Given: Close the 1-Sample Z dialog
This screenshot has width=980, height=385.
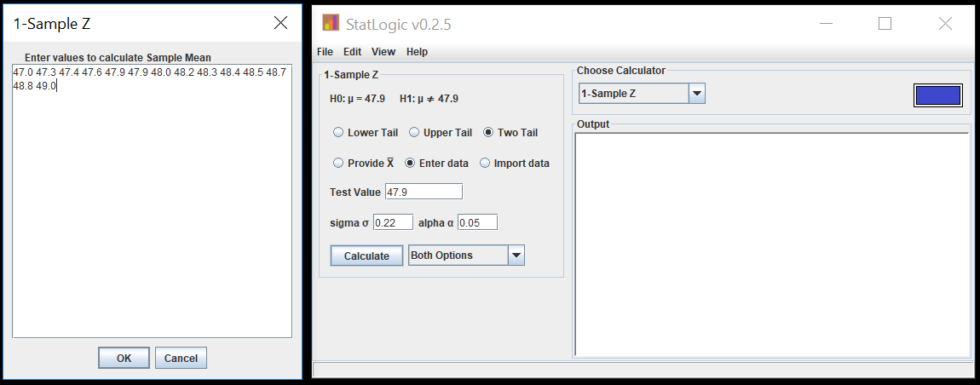Looking at the screenshot, I should pyautogui.click(x=280, y=23).
